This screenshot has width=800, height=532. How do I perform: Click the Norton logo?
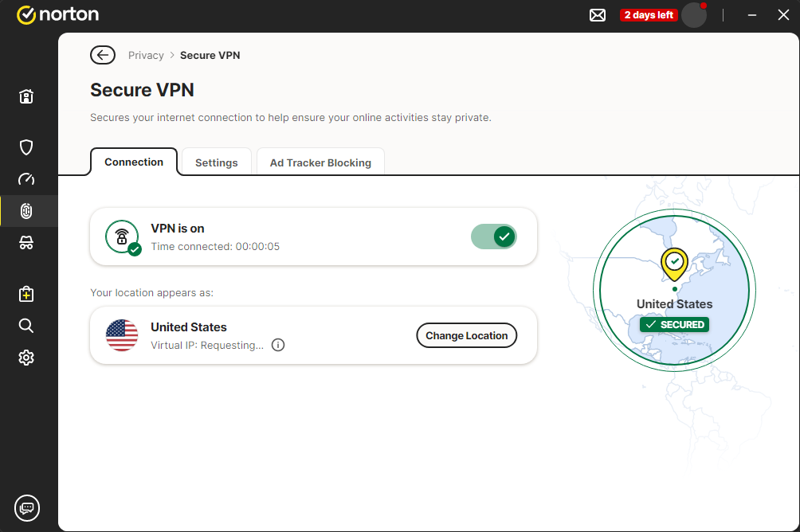point(57,15)
